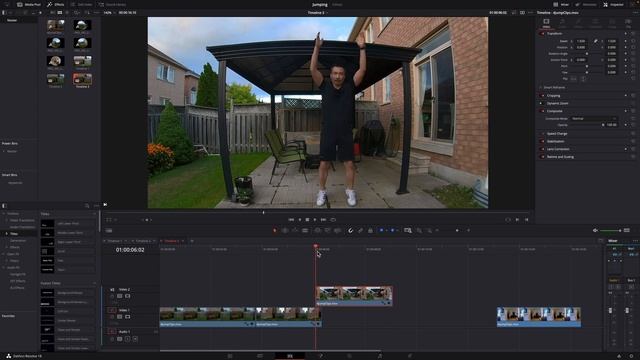Viewport: 640px width, 360px height.
Task: Collapse the Composite section
Action: click(554, 111)
